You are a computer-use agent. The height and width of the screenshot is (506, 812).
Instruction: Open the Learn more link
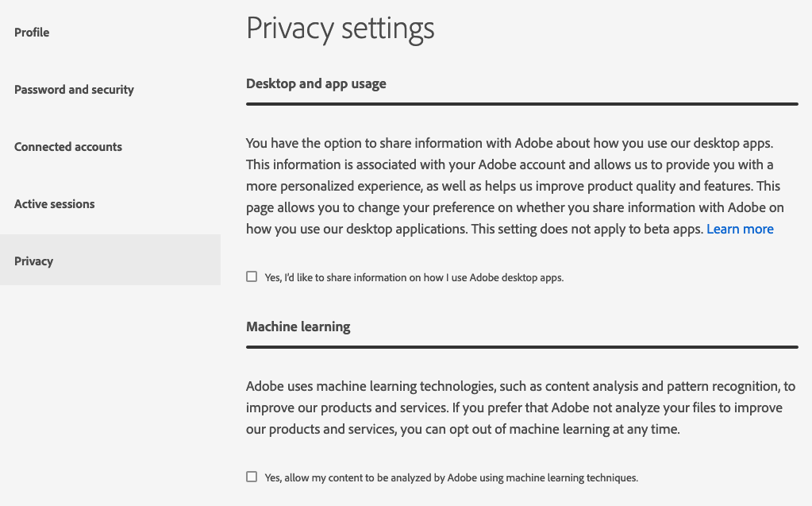pyautogui.click(x=740, y=229)
